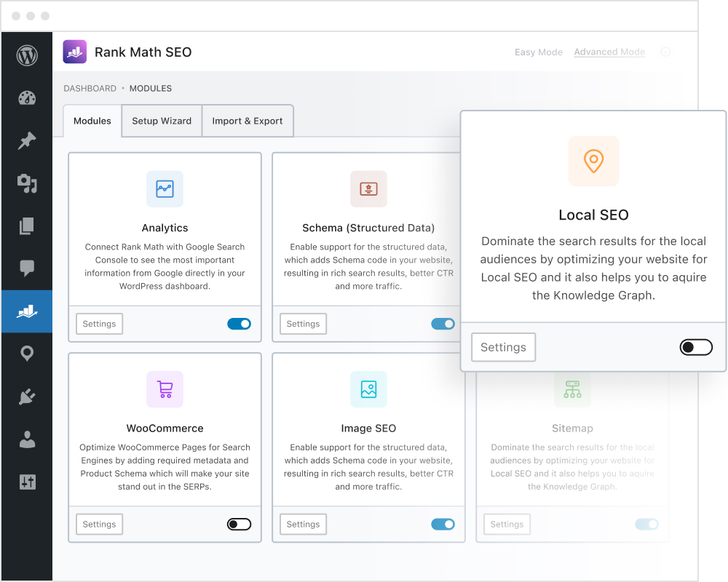Click the MODULES breadcrumb item
The image size is (728, 582).
pos(150,88)
